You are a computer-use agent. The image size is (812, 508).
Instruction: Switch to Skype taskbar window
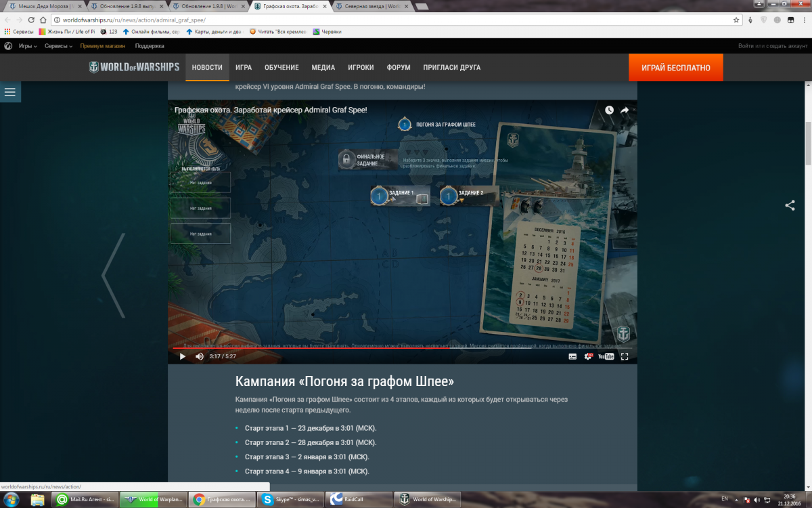pos(291,499)
